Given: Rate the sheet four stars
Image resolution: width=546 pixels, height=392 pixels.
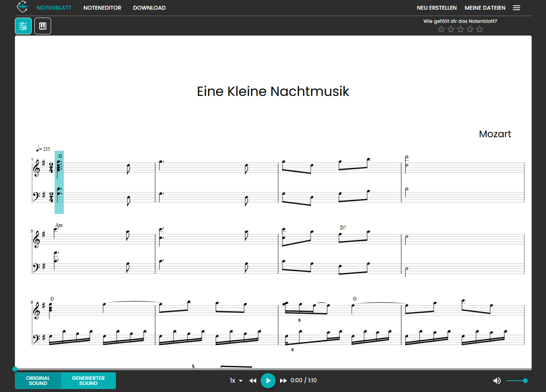Looking at the screenshot, I should [x=470, y=30].
